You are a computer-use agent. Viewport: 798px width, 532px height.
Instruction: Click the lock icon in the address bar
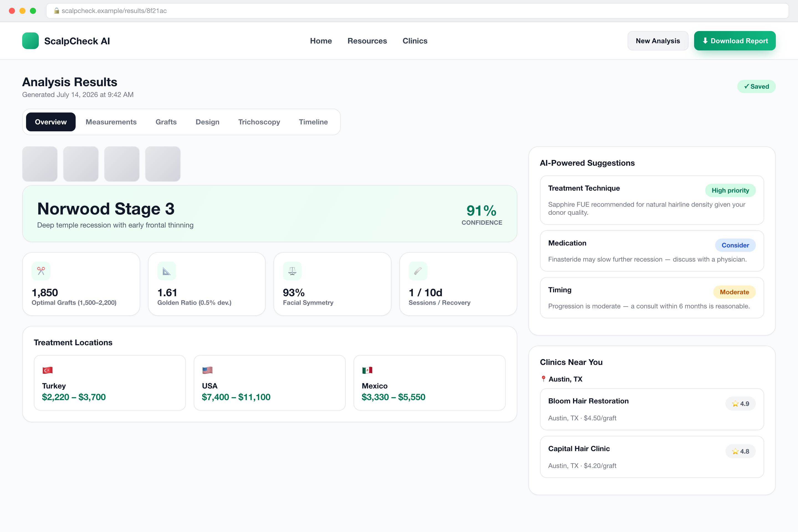57,11
